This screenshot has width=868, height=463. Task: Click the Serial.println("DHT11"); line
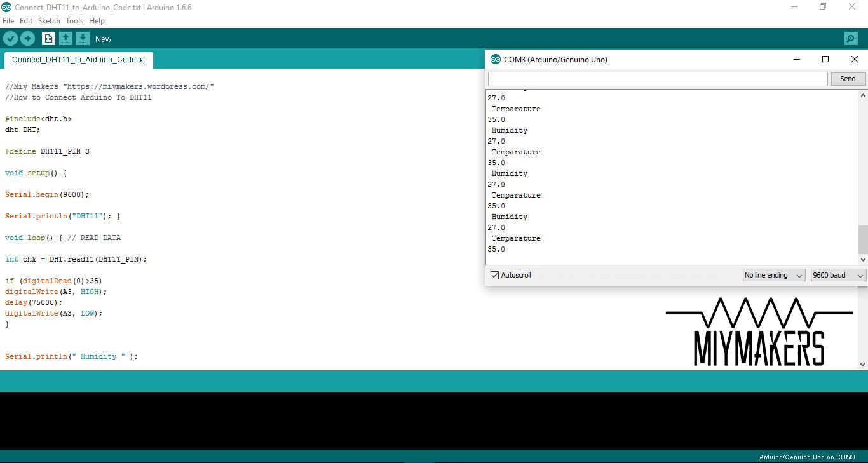[x=63, y=217]
